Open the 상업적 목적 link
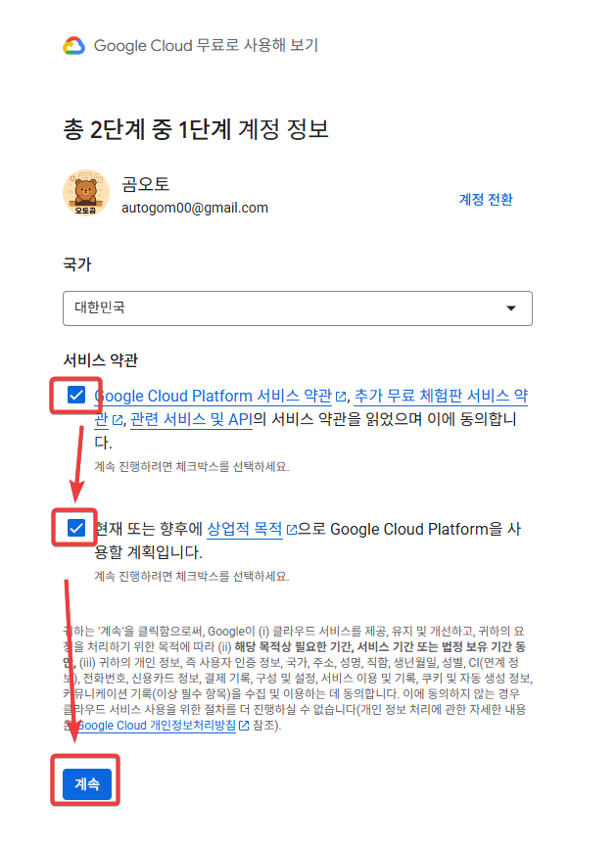This screenshot has width=616, height=849. click(x=245, y=530)
